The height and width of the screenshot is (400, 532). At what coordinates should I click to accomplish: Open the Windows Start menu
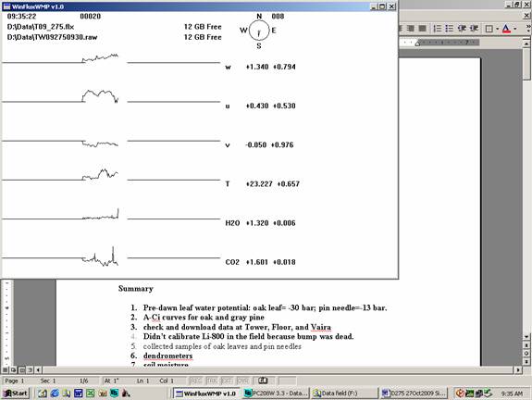[x=16, y=394]
